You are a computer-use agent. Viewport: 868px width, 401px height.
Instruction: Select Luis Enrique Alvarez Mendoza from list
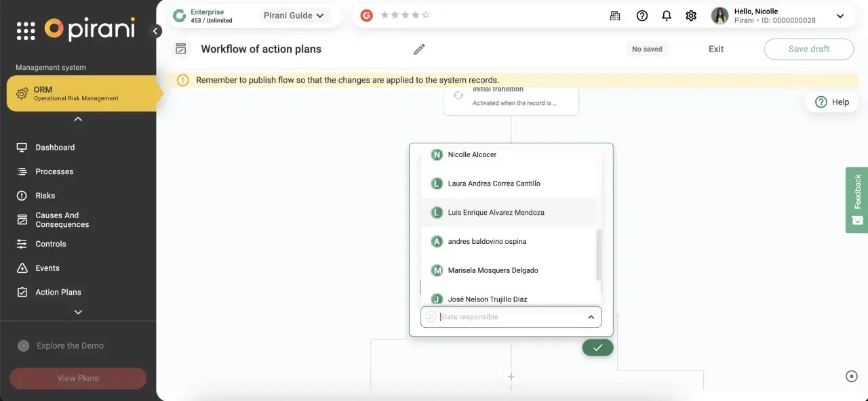coord(496,213)
